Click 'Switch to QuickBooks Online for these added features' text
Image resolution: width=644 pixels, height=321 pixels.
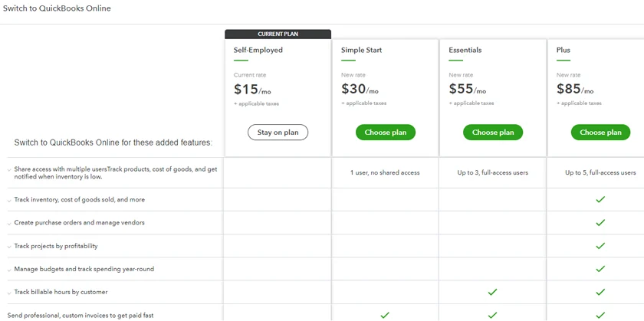113,142
